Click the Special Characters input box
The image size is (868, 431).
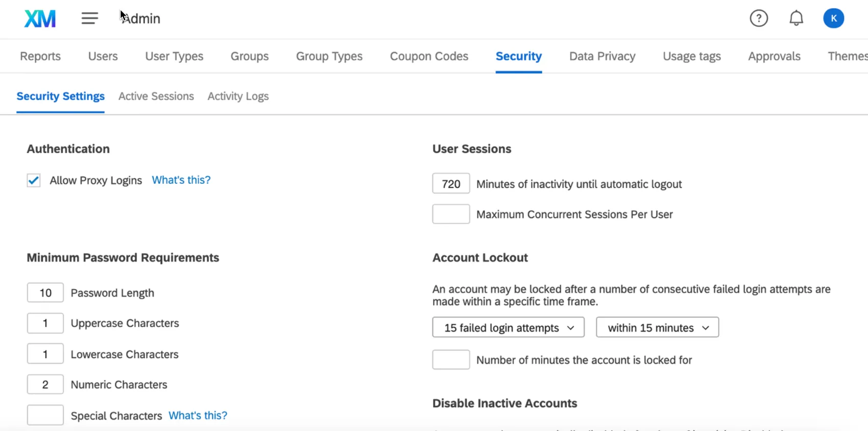[x=45, y=415]
